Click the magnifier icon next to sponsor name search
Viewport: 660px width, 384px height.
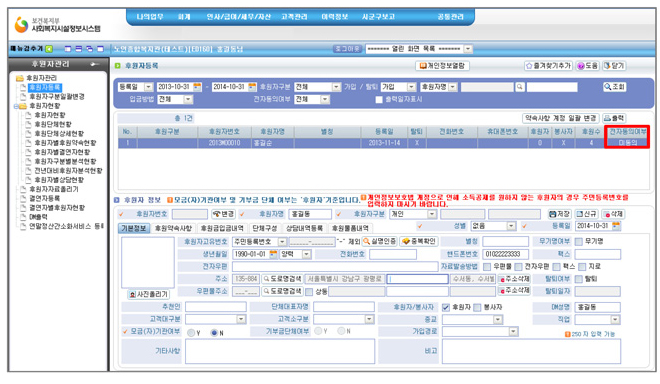coord(520,87)
